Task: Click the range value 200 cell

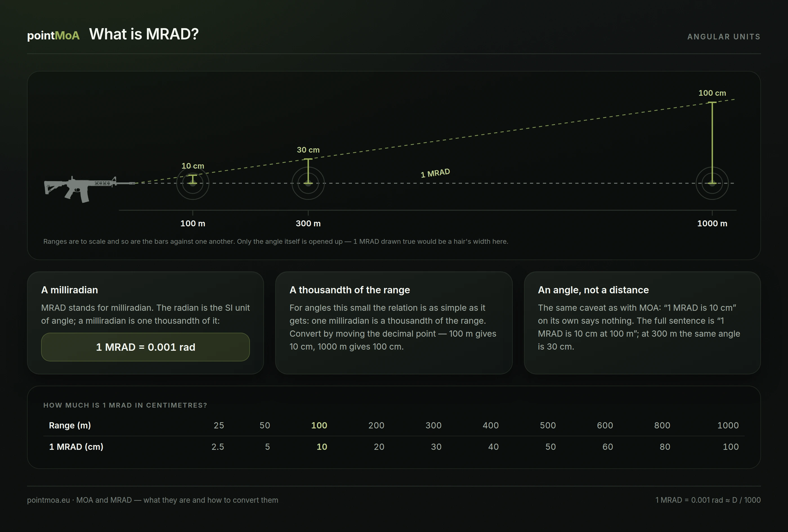Action: (x=376, y=426)
